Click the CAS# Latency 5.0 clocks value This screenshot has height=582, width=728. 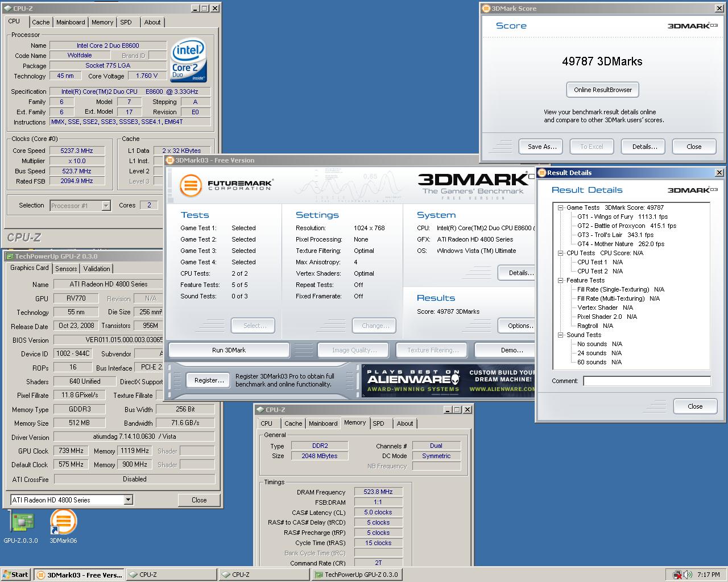click(378, 513)
